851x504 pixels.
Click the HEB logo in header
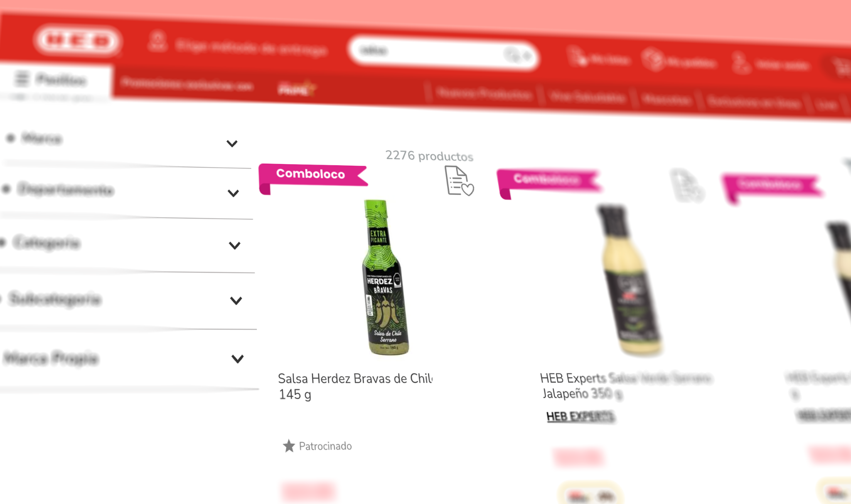[x=78, y=41]
